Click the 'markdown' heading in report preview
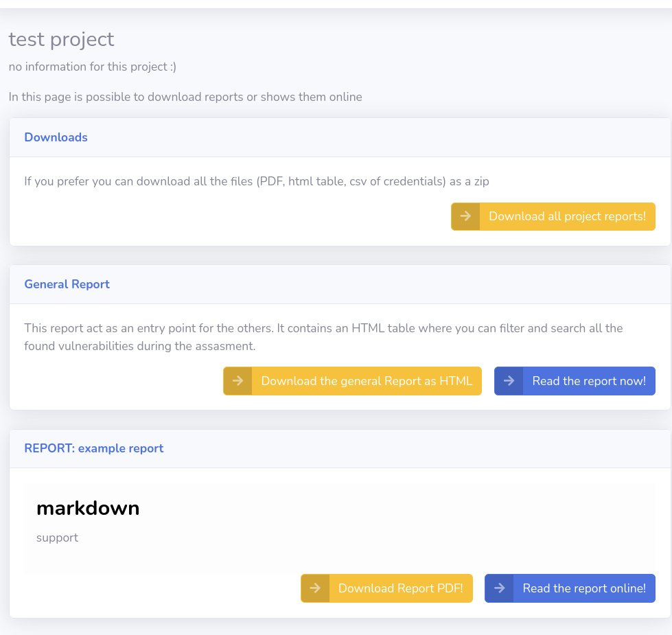Image resolution: width=672 pixels, height=635 pixels. click(x=88, y=509)
